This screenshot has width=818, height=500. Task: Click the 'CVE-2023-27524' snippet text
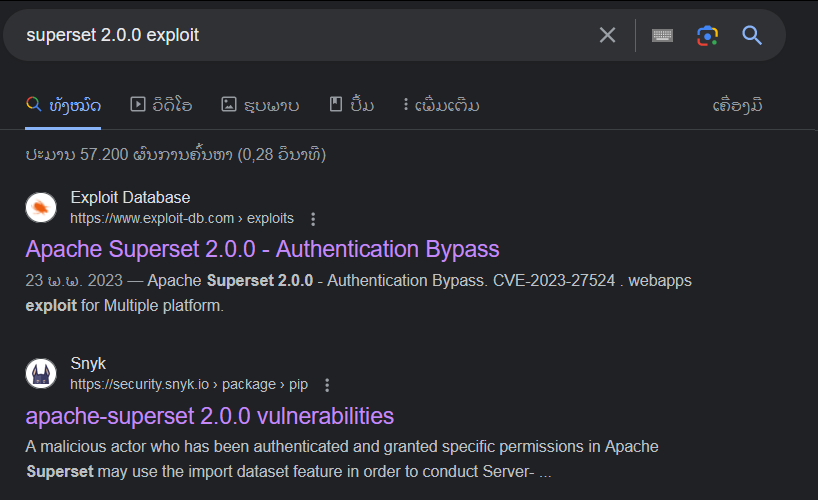click(554, 280)
